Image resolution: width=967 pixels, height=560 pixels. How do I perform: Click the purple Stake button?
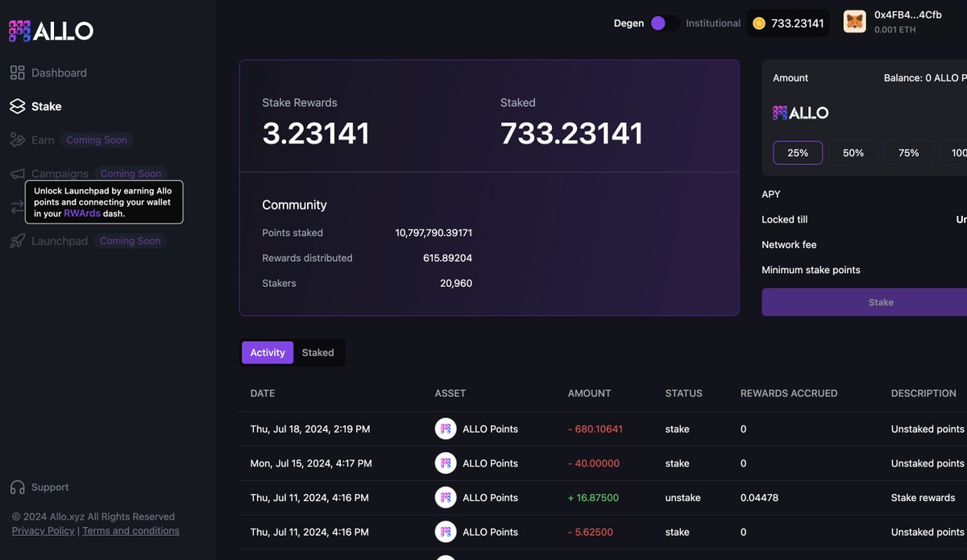coord(864,302)
